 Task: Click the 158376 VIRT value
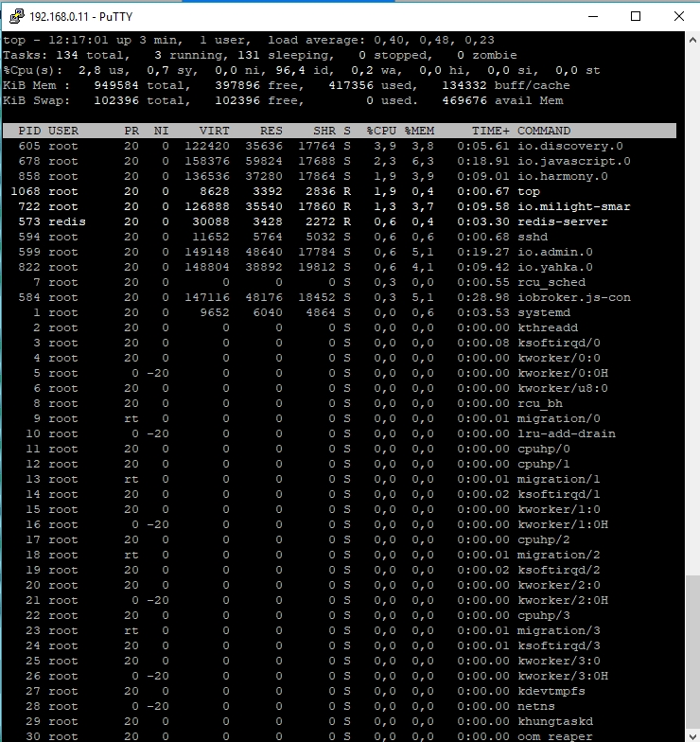click(206, 161)
